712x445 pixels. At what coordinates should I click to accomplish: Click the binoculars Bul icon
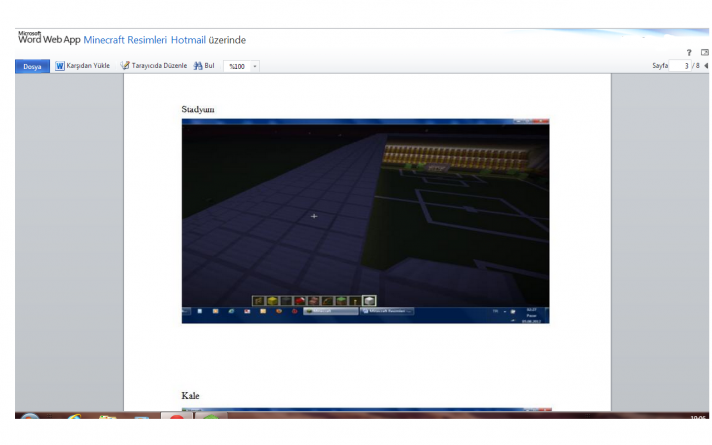click(198, 66)
